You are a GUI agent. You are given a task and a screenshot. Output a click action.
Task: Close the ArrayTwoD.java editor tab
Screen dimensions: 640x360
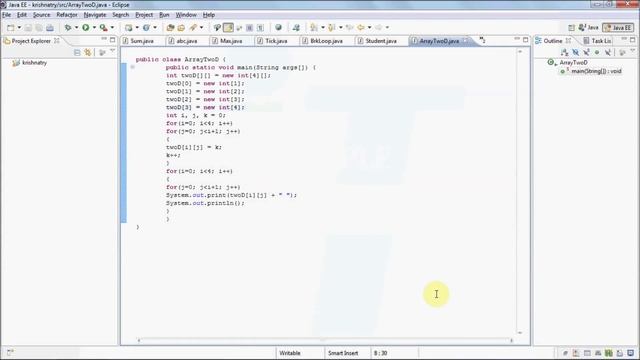click(x=465, y=41)
